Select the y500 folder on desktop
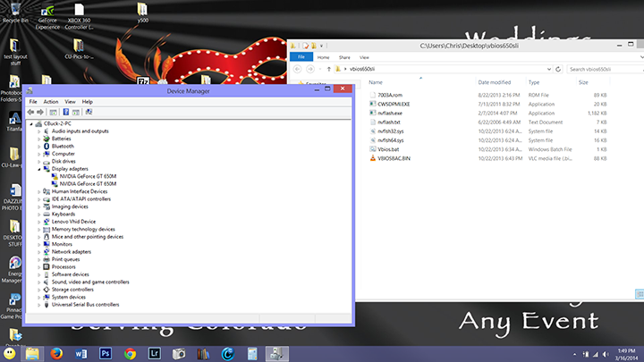 point(142,13)
